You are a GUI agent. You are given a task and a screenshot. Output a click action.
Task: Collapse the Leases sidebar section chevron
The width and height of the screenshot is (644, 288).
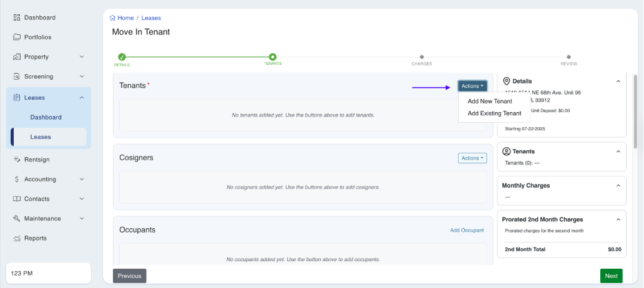tap(82, 97)
